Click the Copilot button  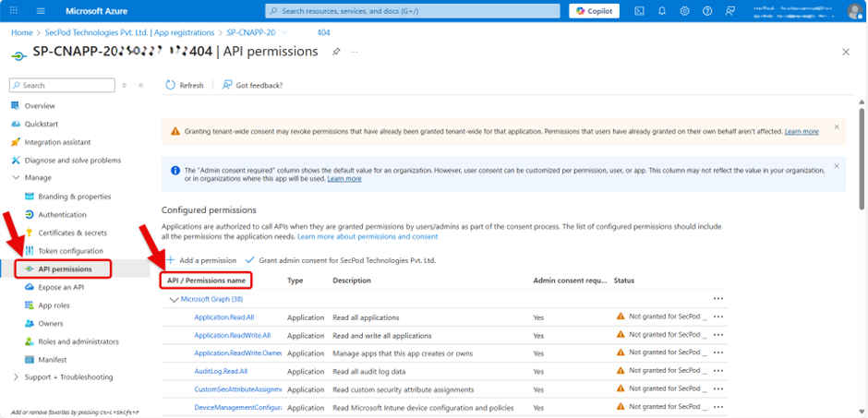tap(594, 11)
